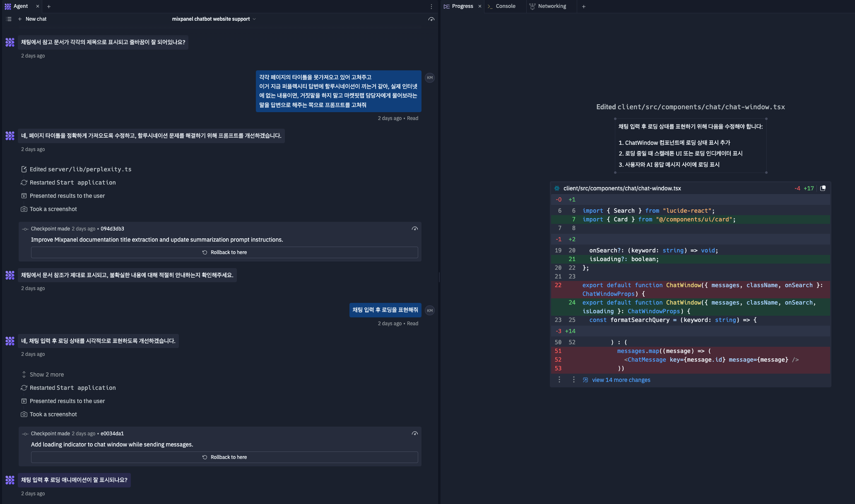Click the KM user avatar beside the long message
The width and height of the screenshot is (855, 504).
pyautogui.click(x=430, y=78)
